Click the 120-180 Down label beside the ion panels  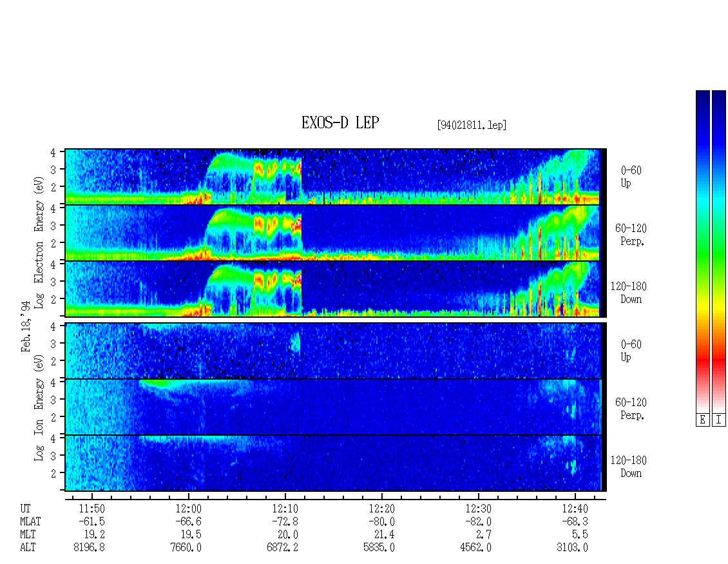(x=629, y=467)
